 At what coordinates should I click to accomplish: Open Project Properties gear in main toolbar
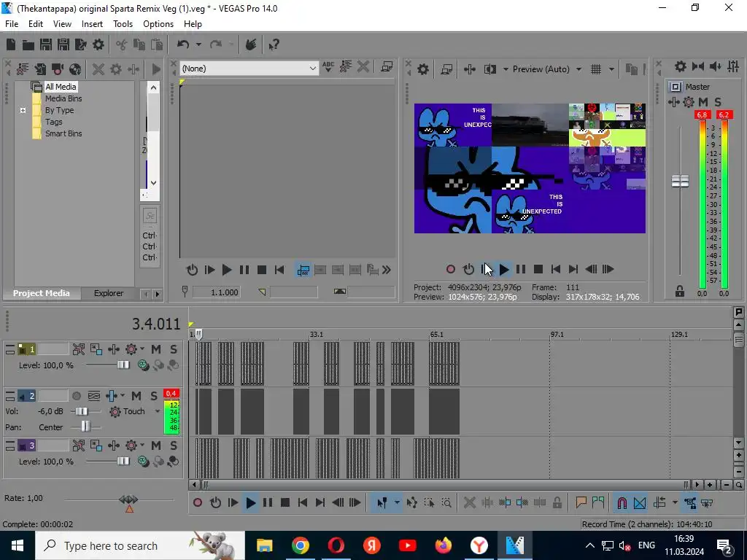click(98, 44)
